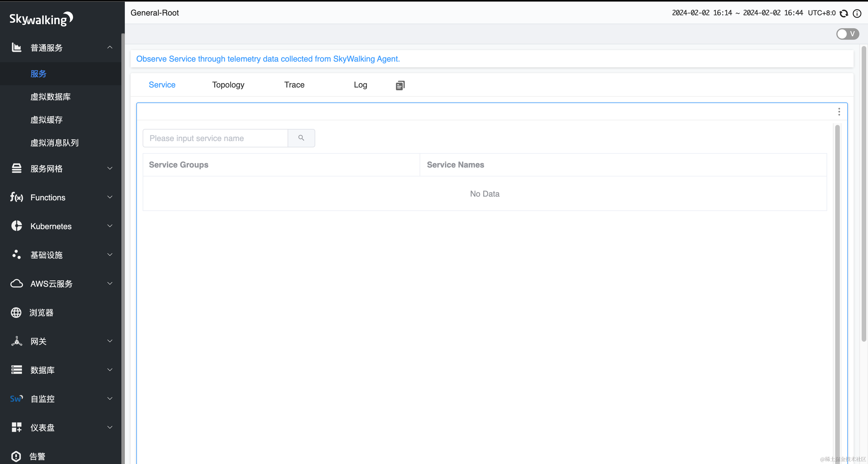
Task: Select the Trace tab
Action: (x=295, y=84)
